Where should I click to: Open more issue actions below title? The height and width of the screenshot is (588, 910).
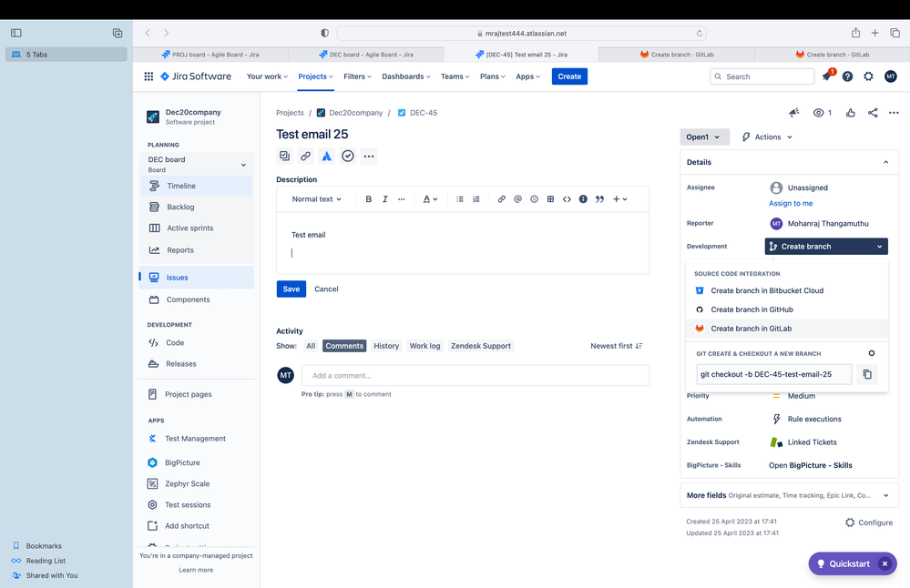pyautogui.click(x=369, y=156)
